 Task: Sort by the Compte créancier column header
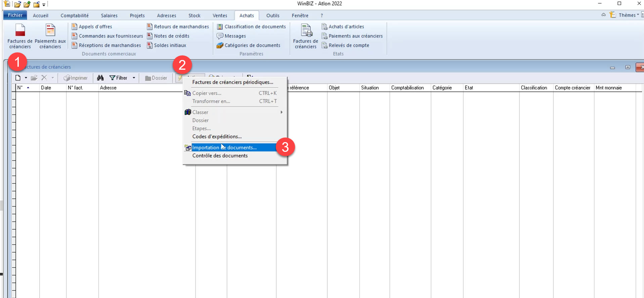(x=573, y=87)
